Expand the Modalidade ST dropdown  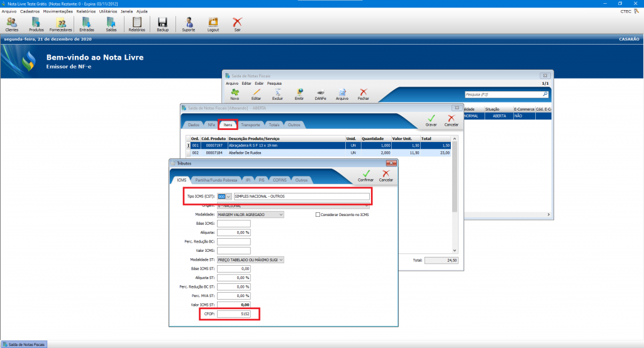point(280,259)
